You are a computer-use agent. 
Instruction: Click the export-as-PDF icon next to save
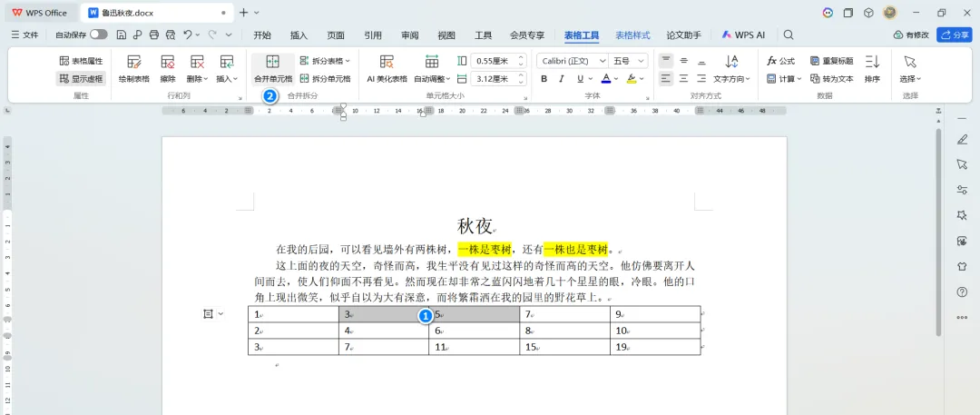[138, 35]
